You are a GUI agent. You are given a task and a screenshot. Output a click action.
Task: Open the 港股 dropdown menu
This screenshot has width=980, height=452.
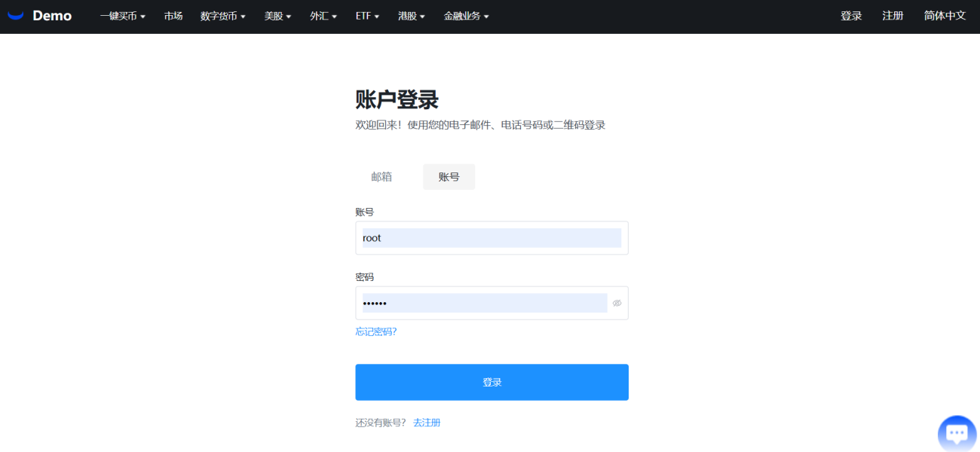[x=412, y=16]
